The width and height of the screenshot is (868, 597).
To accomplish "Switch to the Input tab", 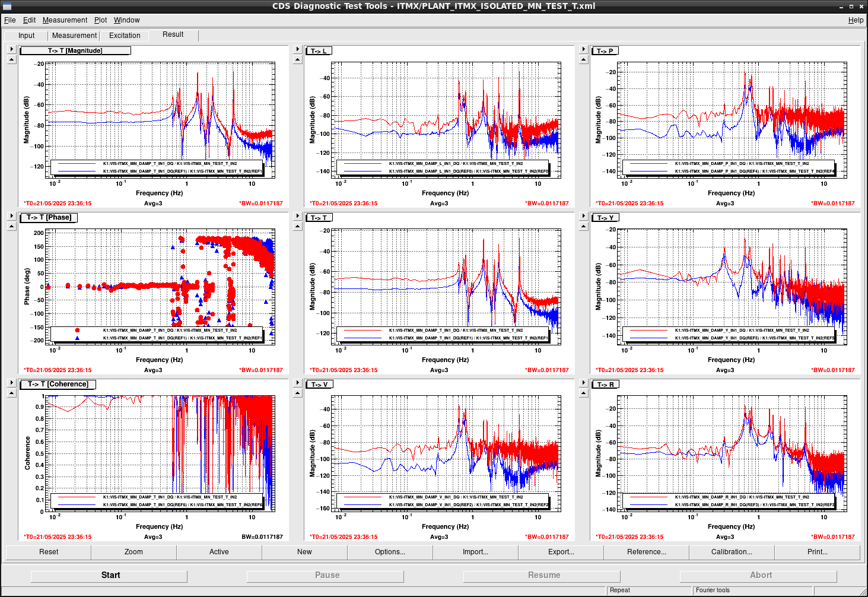I will [x=26, y=36].
